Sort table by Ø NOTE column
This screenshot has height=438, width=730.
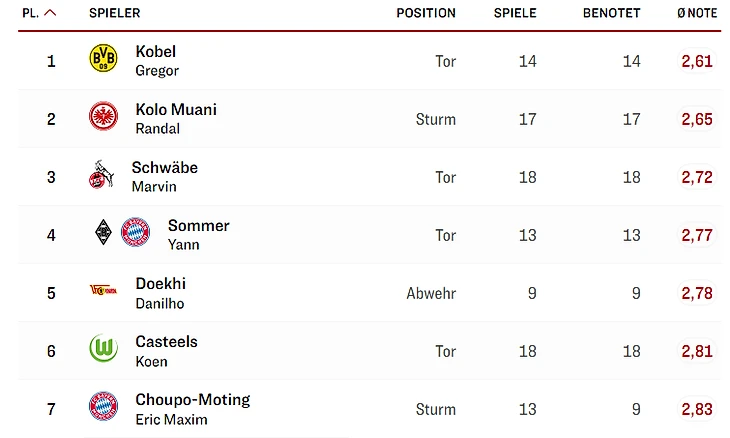point(696,13)
